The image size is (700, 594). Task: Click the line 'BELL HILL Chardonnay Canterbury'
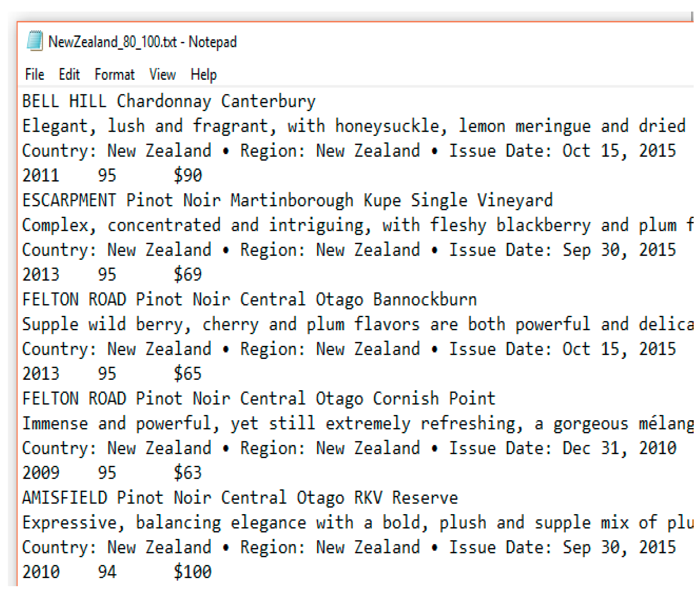169,101
